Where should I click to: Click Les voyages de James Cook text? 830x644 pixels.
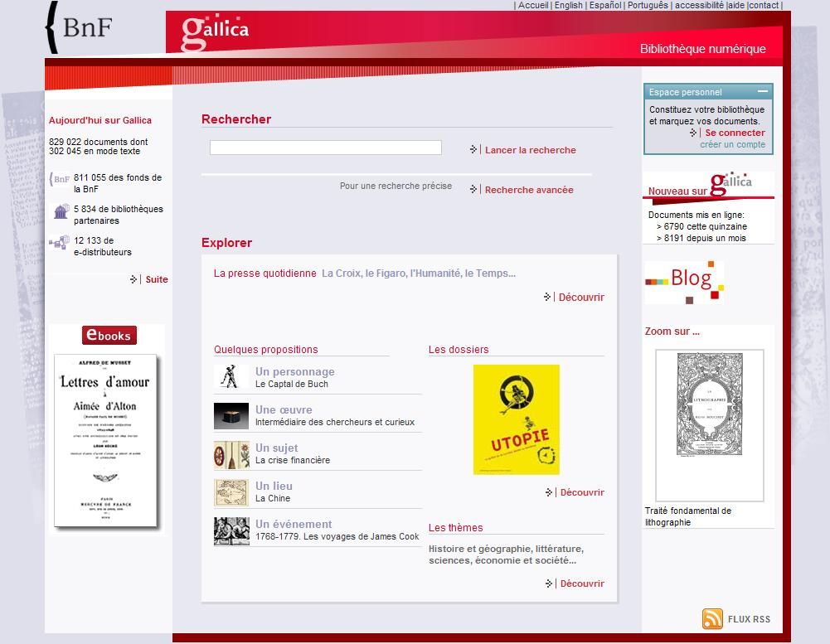click(x=337, y=536)
